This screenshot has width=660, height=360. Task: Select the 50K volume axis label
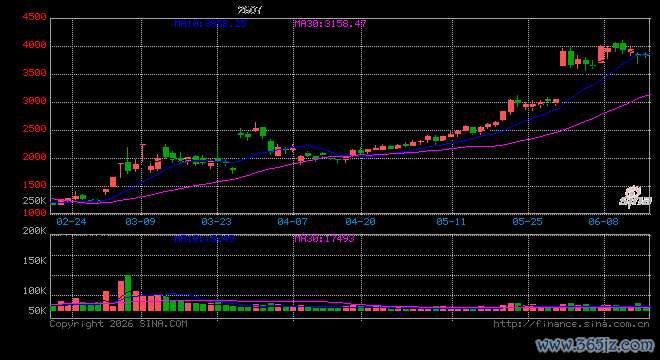pos(37,311)
